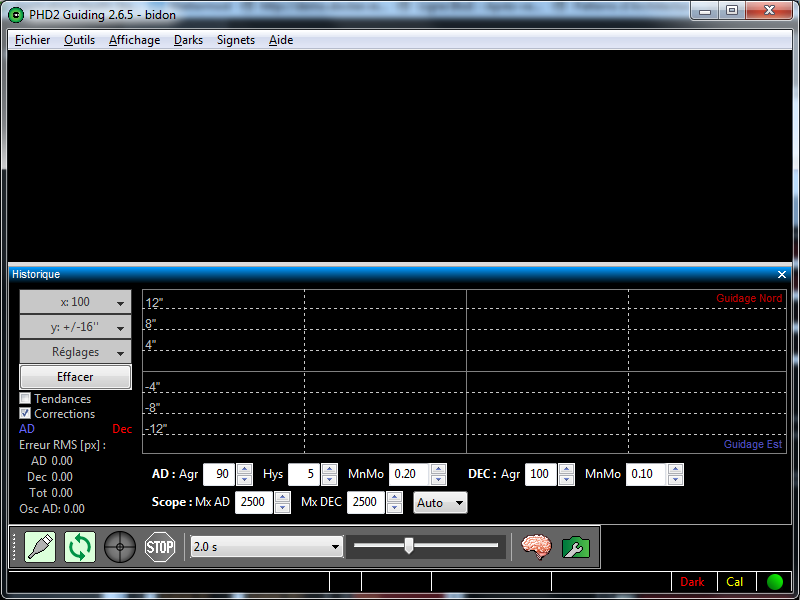Increase DEC Agr with up arrow
This screenshot has width=800, height=600.
566,469
